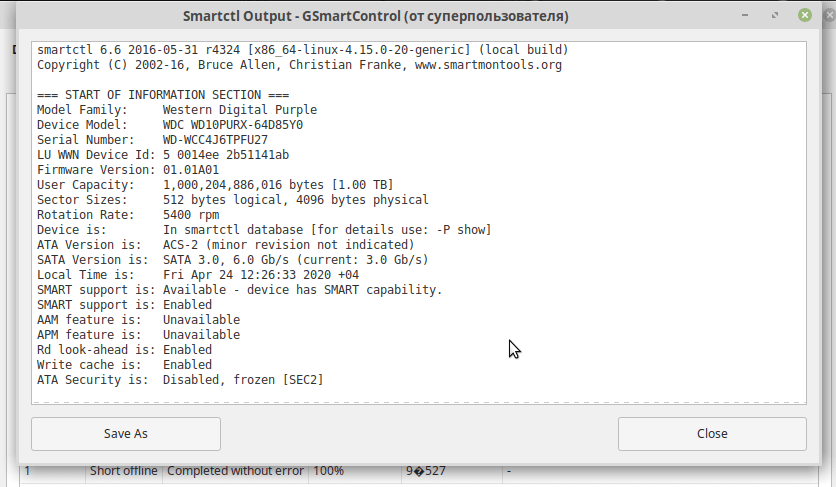836x487 pixels.
Task: Click the User Capacity line in output
Action: click(215, 185)
